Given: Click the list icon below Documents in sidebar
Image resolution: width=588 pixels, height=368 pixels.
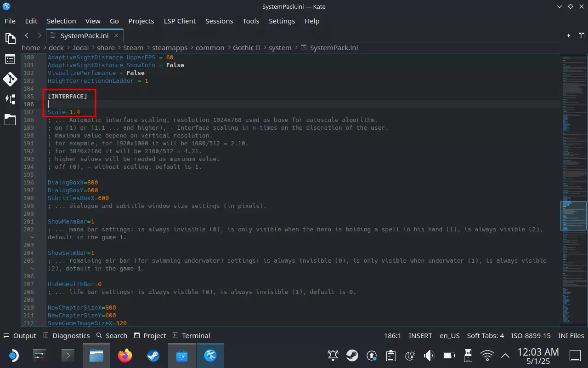Looking at the screenshot, I should [x=10, y=59].
